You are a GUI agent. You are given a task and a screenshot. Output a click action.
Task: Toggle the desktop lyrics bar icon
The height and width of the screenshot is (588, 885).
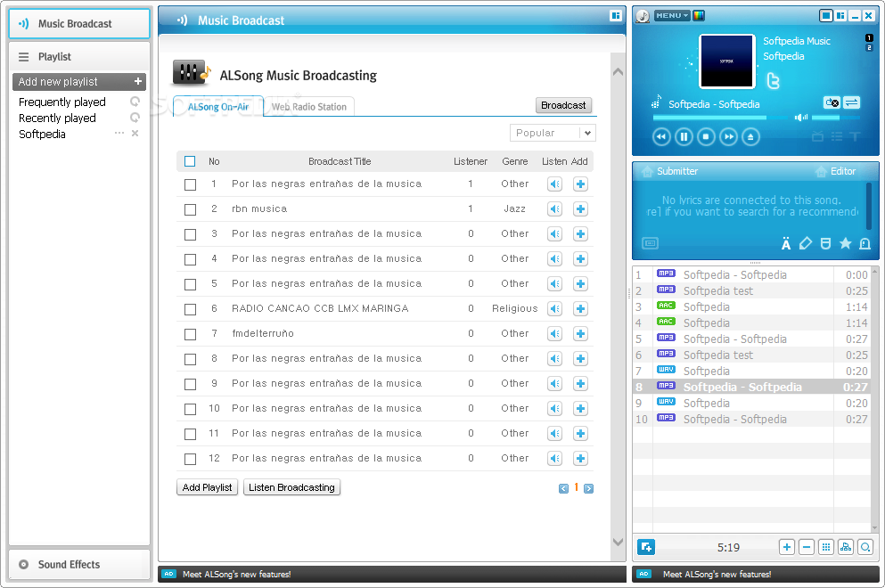coord(651,243)
